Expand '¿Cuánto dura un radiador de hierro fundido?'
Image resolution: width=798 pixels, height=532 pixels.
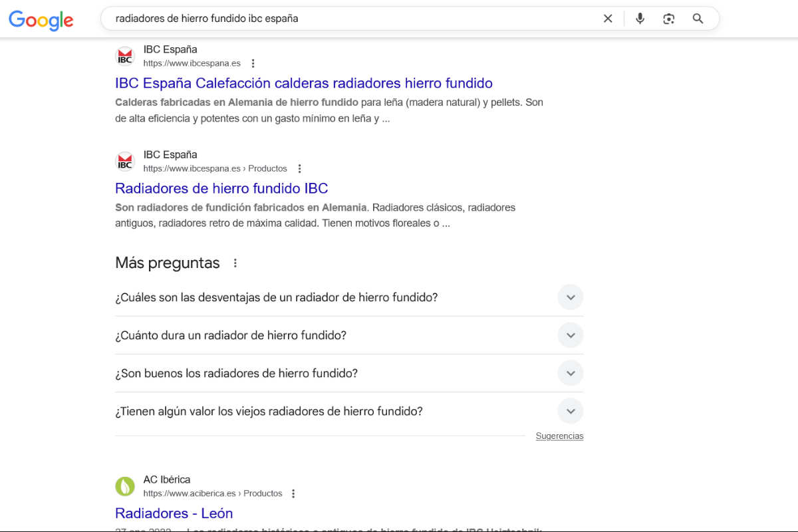(x=570, y=335)
